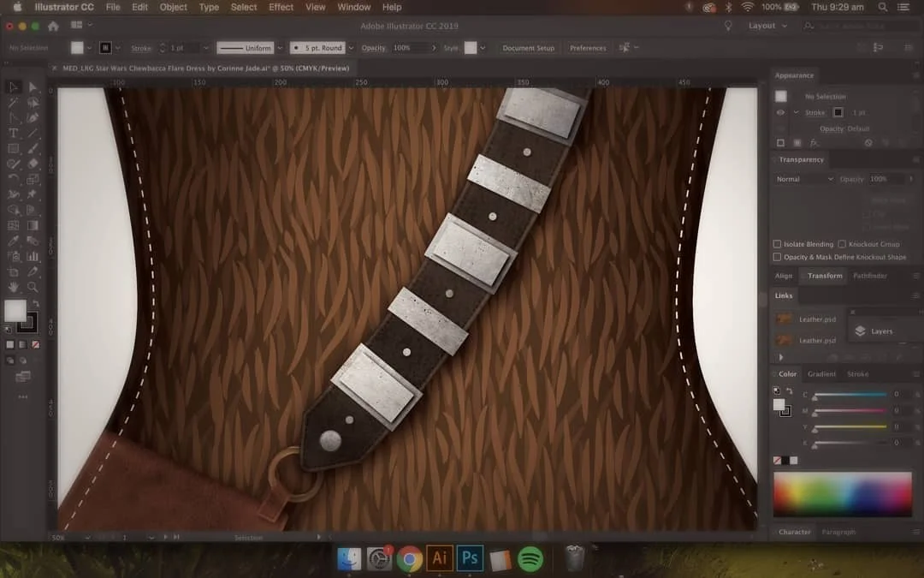Click the Opacity link in control bar

(373, 48)
